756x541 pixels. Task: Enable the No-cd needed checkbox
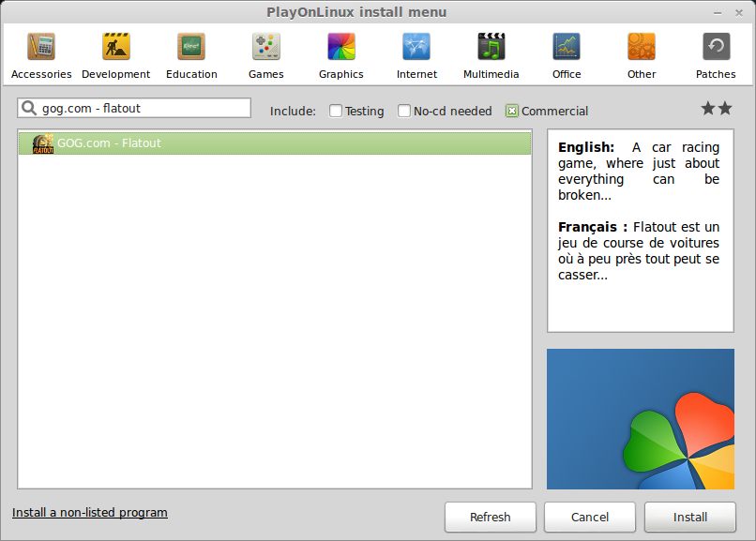[404, 111]
